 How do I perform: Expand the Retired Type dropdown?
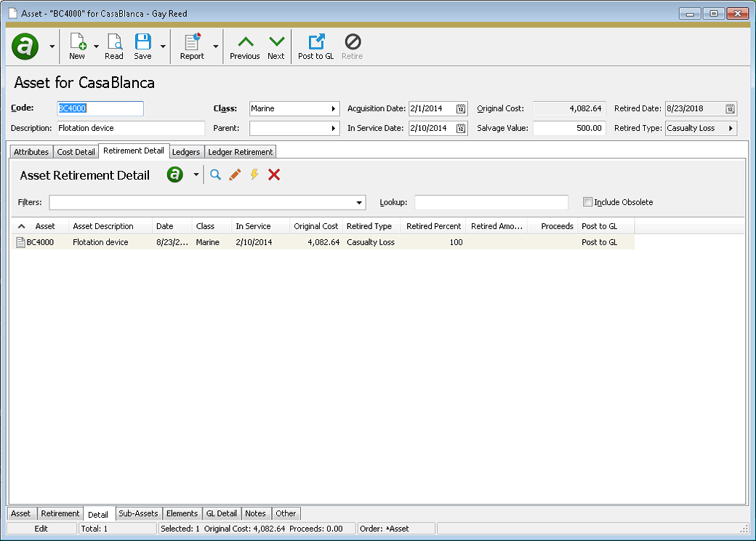coord(731,127)
